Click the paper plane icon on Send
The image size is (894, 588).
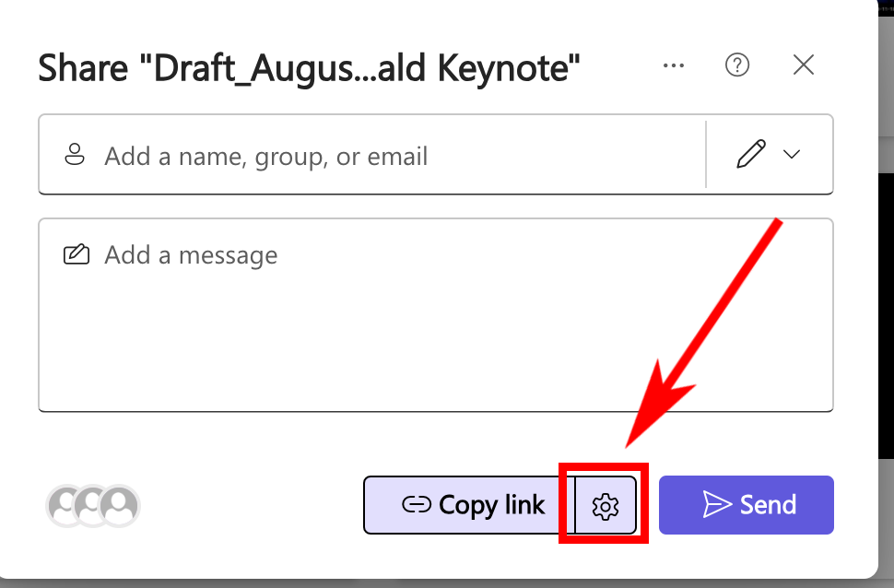tap(716, 504)
